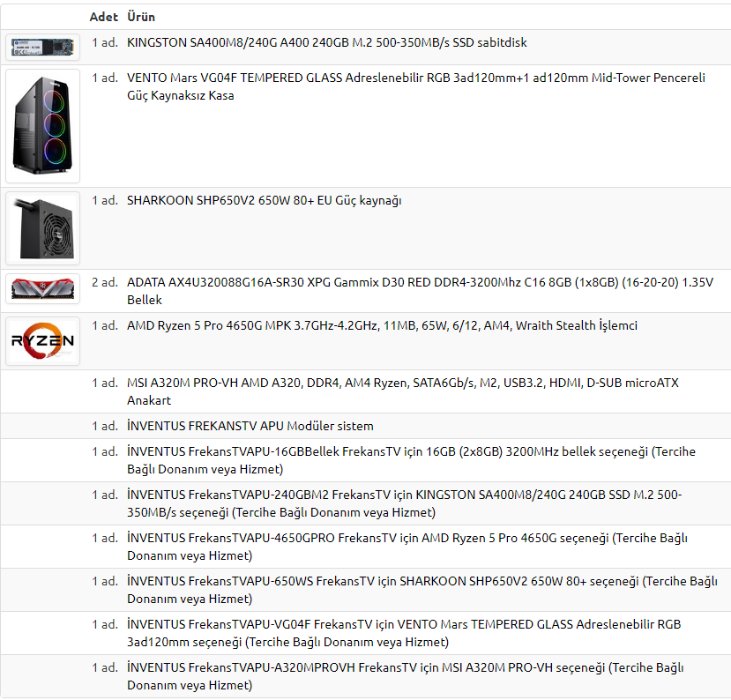The image size is (731, 700).
Task: Click the FrekansTVAPU-240GBM2 option text
Action: tap(404, 503)
